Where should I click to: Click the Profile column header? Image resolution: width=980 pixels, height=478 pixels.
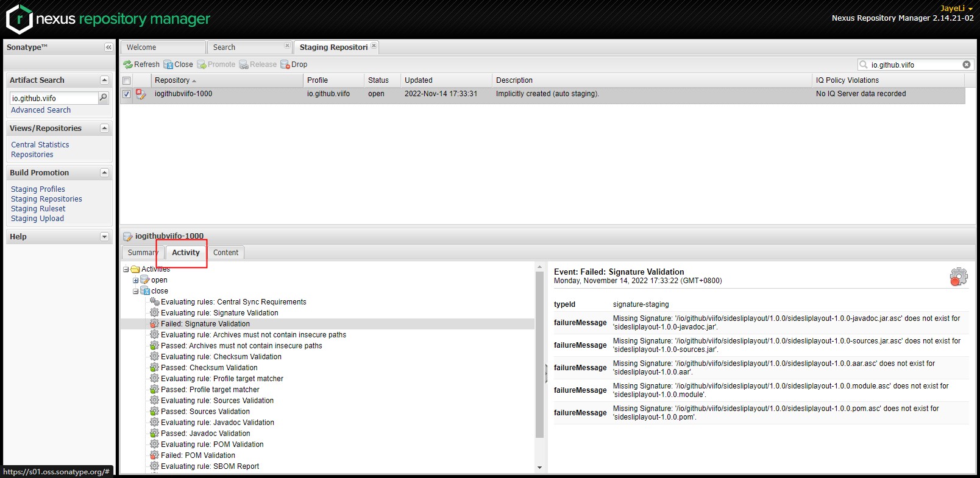[x=333, y=80]
